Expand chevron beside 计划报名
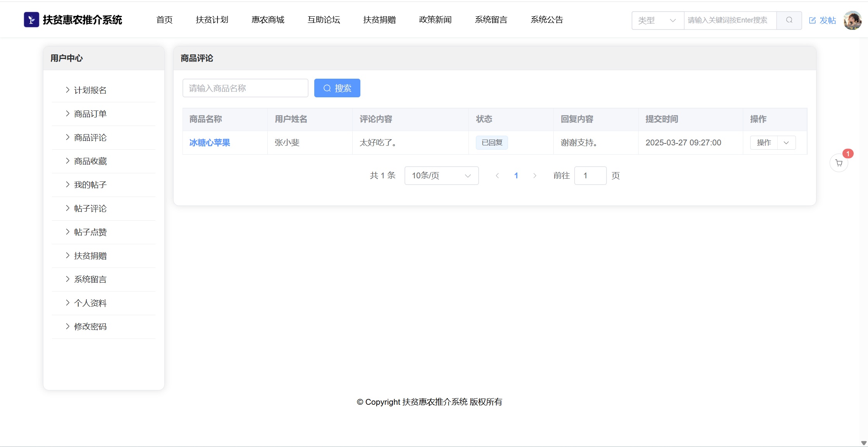 [67, 90]
